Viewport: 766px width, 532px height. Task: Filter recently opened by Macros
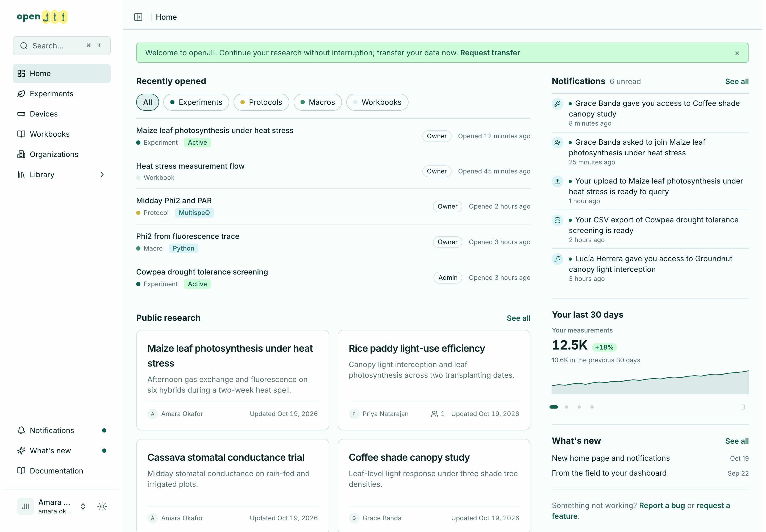coord(317,102)
